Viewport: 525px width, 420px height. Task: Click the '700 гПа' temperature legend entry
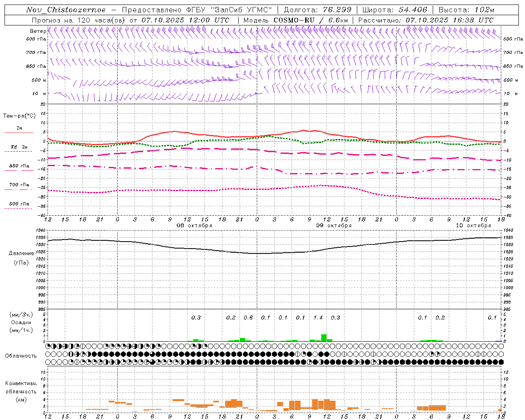[x=19, y=185]
